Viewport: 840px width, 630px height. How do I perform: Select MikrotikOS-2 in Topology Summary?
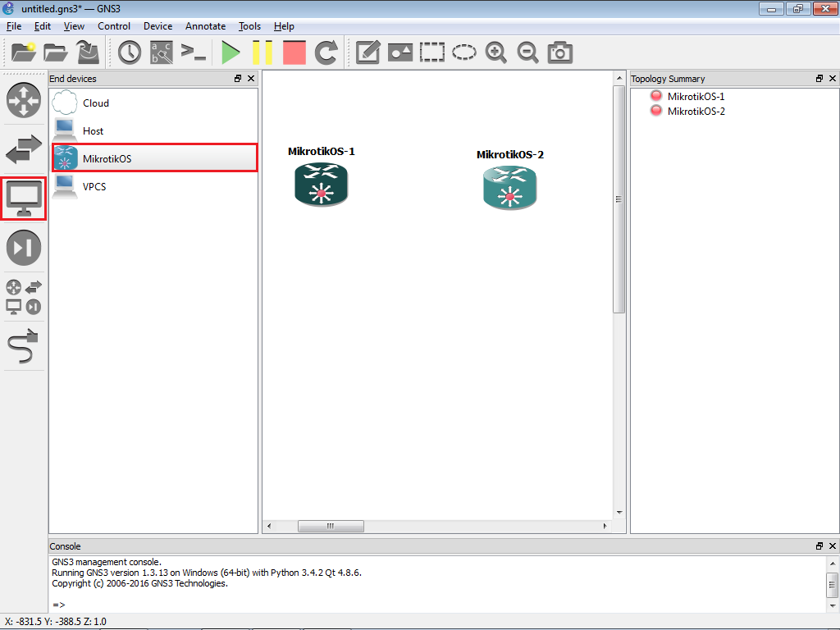coord(696,112)
